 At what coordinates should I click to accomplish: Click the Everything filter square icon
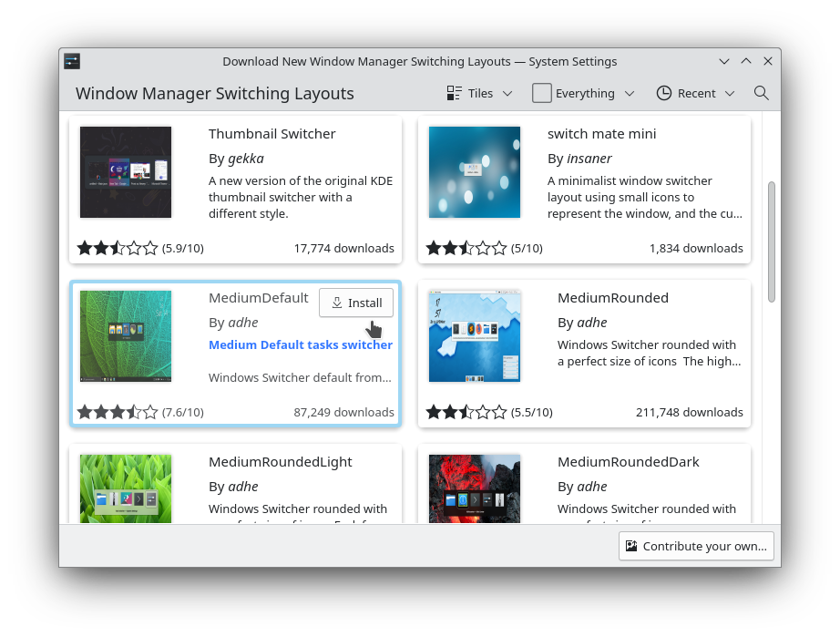542,93
